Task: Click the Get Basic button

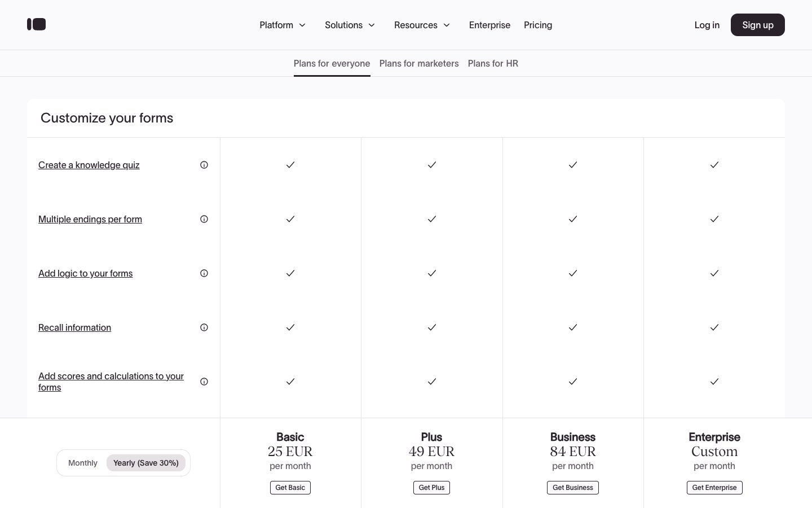Action: pos(290,488)
